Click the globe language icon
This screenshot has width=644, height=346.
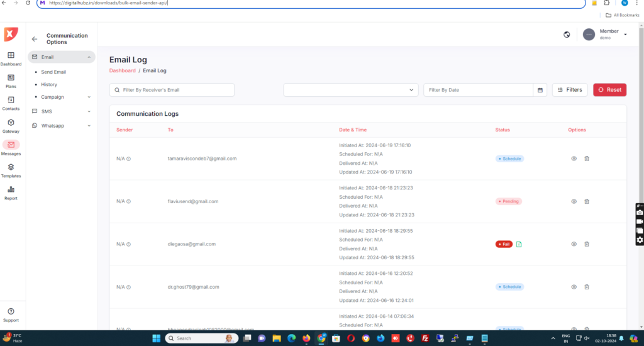[x=567, y=35]
